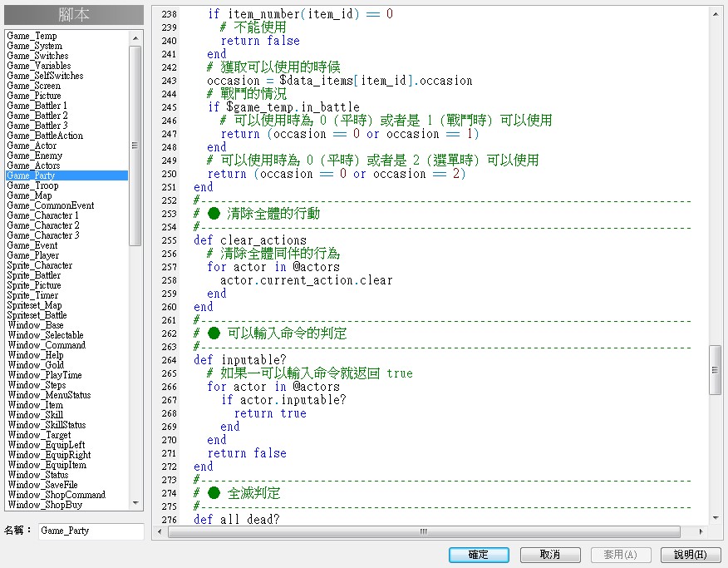Viewport: 728px width, 568px height.
Task: Select the Game_Map script
Action: coord(29,195)
